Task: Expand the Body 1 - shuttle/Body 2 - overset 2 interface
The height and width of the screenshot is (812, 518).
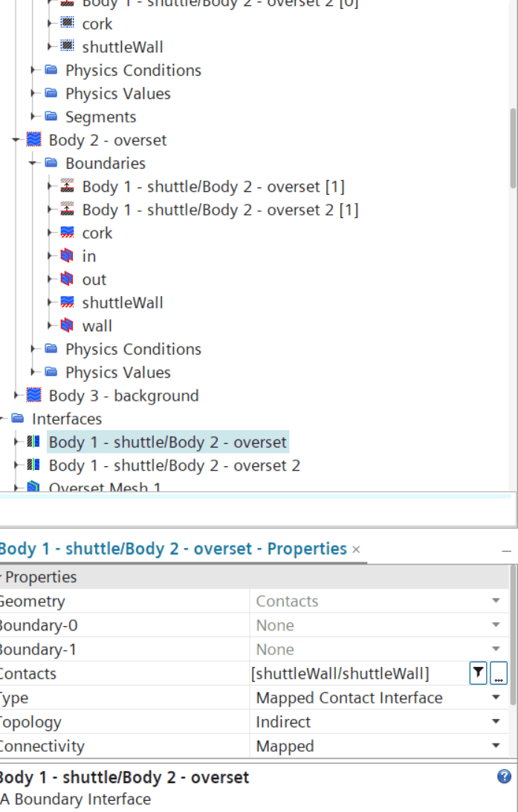Action: [16, 465]
